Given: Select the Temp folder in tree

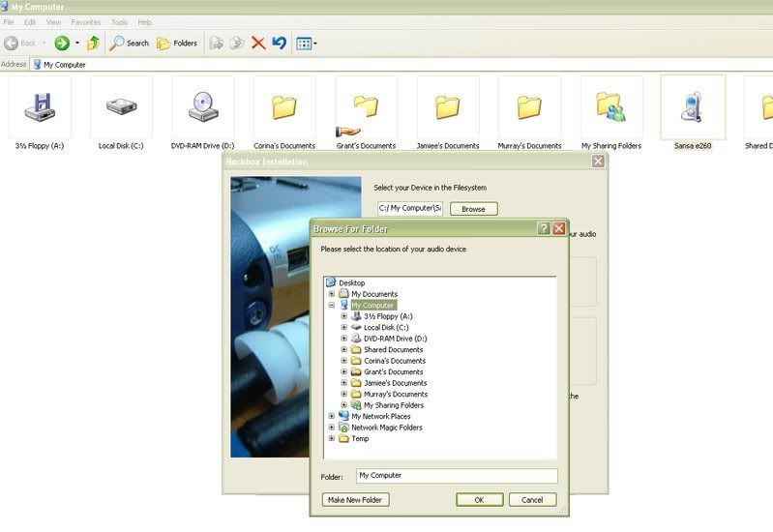Looking at the screenshot, I should 360,438.
